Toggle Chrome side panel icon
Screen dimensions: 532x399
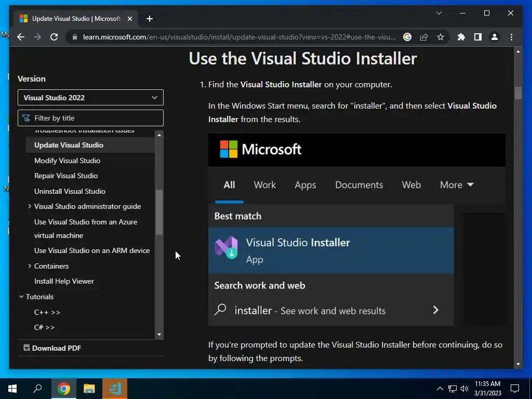[478, 37]
